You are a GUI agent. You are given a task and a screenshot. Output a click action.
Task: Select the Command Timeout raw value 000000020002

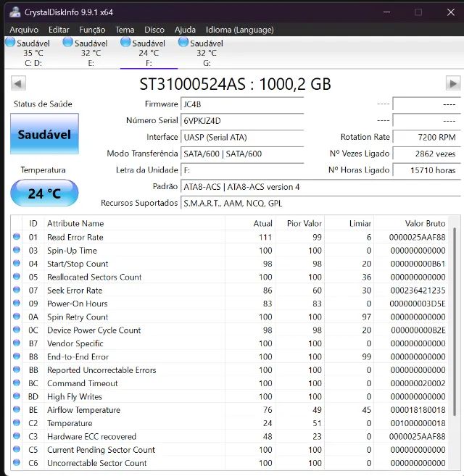(x=418, y=383)
